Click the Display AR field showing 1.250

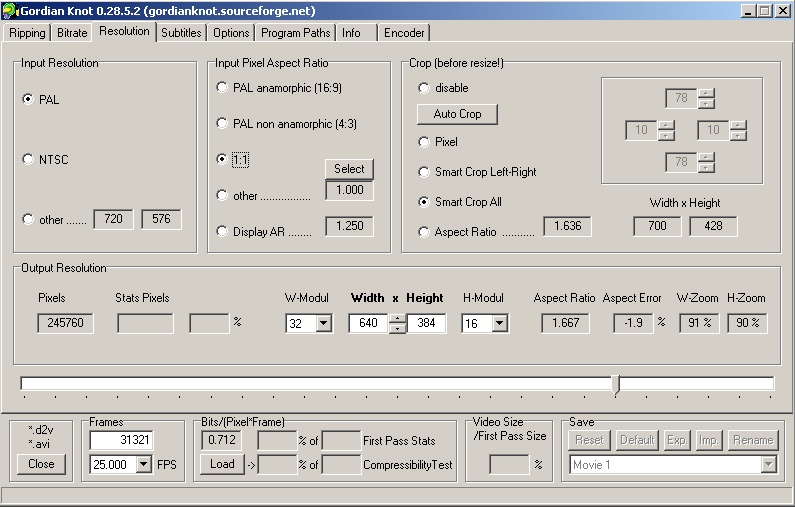(x=349, y=226)
